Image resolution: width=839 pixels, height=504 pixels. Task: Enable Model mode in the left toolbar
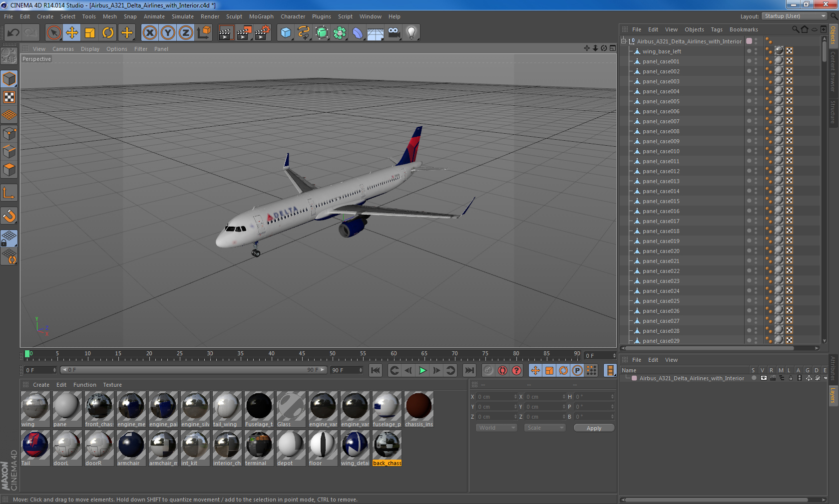(9, 79)
